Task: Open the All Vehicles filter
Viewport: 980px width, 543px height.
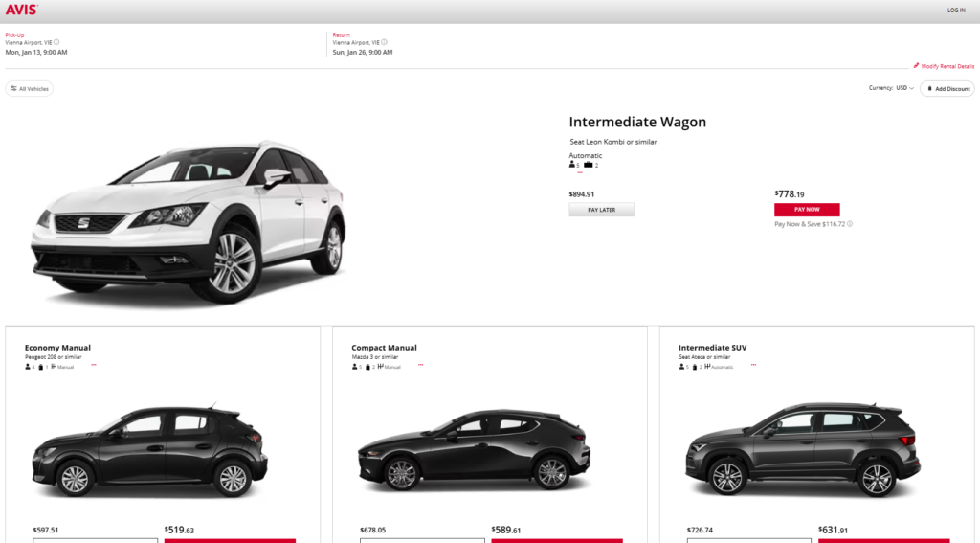Action: [x=30, y=88]
